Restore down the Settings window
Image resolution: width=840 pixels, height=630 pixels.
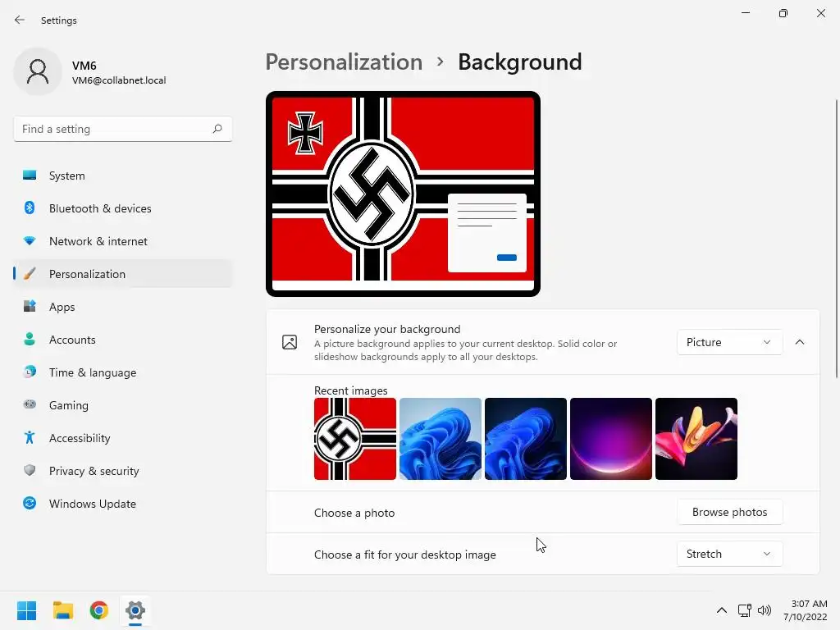pos(783,13)
